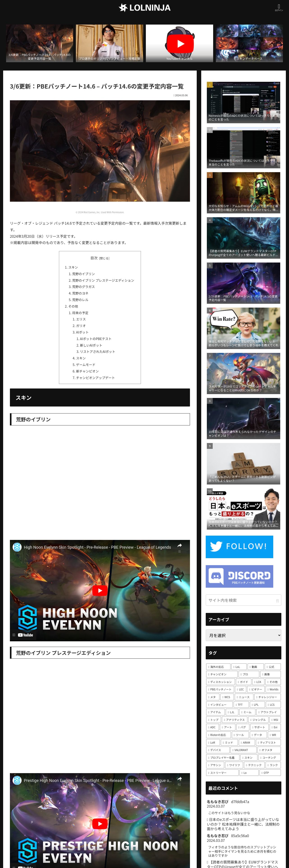The width and height of the screenshot is (289, 868).
Task: Select the ジャングル tag
Action: click(258, 720)
